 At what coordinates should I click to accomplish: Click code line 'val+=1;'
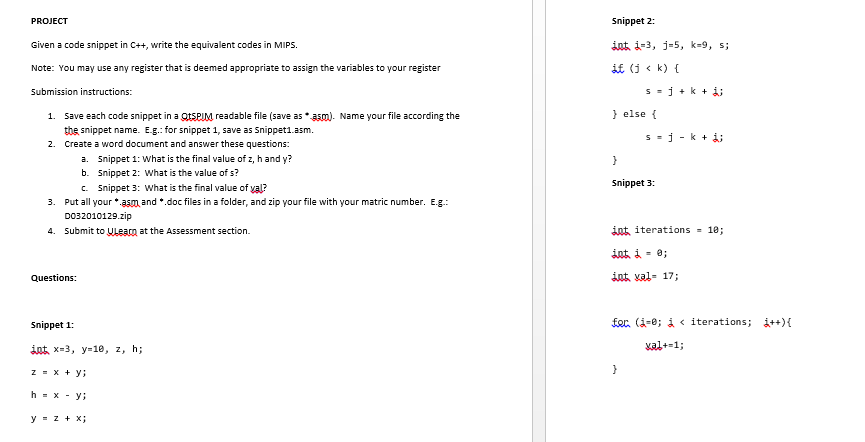click(664, 345)
